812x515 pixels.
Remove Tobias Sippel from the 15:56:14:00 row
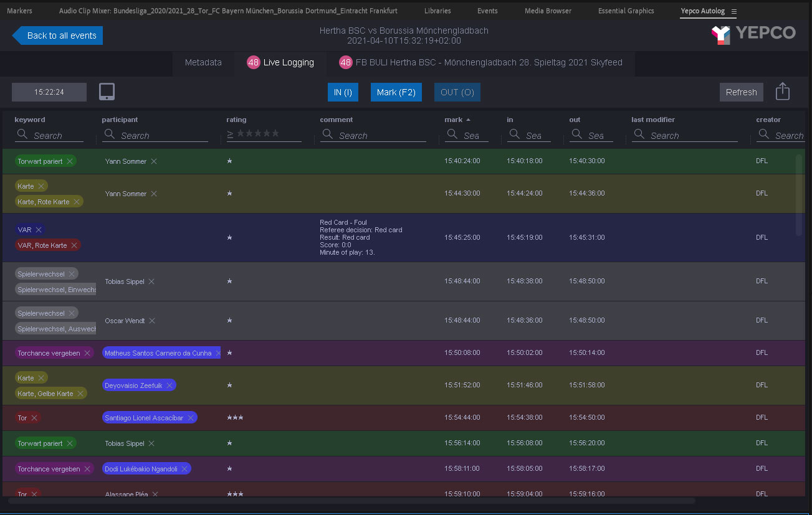(151, 443)
